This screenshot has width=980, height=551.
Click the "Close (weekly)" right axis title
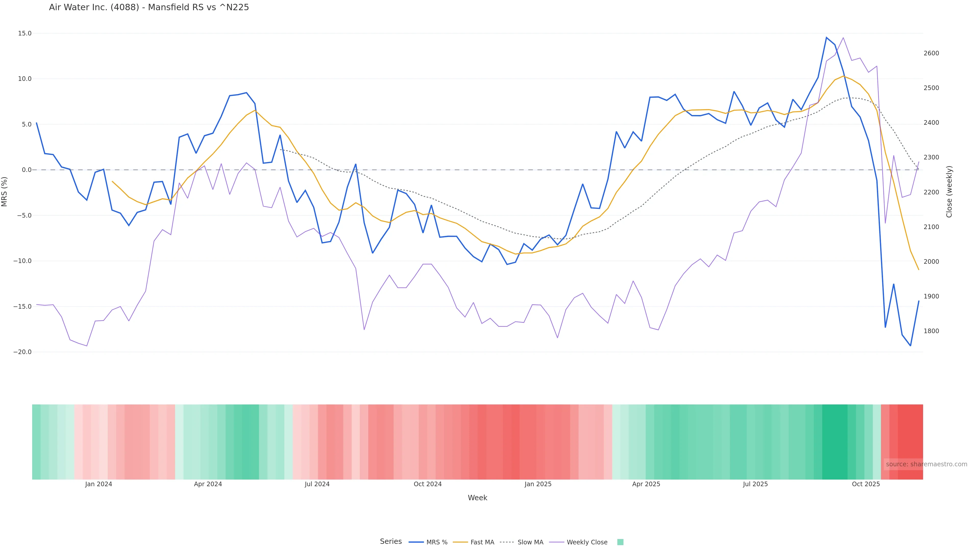(949, 192)
